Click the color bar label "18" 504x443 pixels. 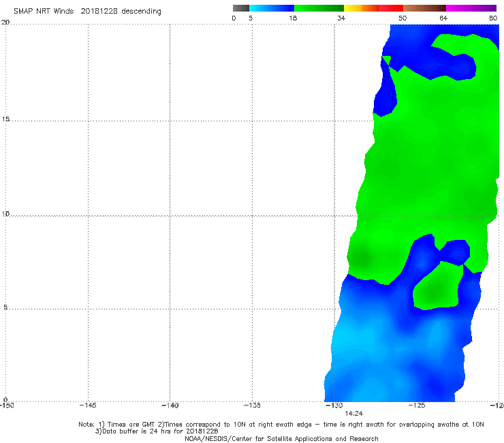point(293,18)
